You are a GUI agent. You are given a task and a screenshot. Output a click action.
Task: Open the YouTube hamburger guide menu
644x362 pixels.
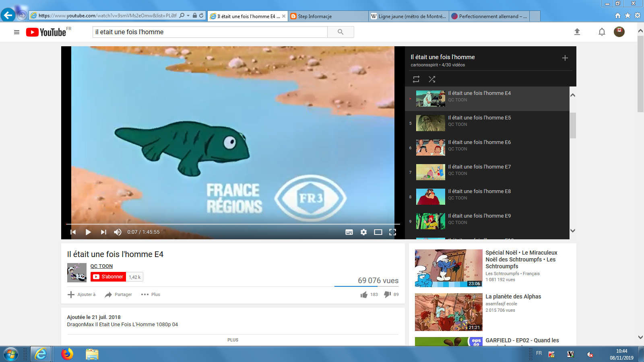(17, 32)
